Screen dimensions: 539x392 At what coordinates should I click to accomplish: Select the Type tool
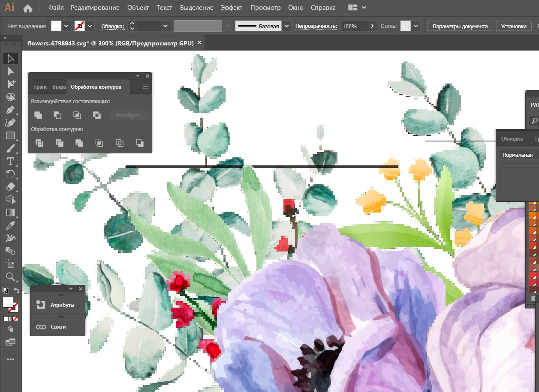[x=11, y=161]
